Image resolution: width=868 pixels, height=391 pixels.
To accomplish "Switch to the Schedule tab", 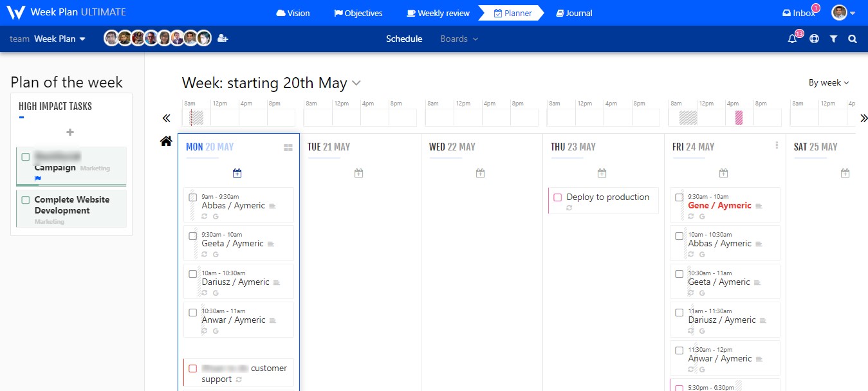I will [404, 39].
